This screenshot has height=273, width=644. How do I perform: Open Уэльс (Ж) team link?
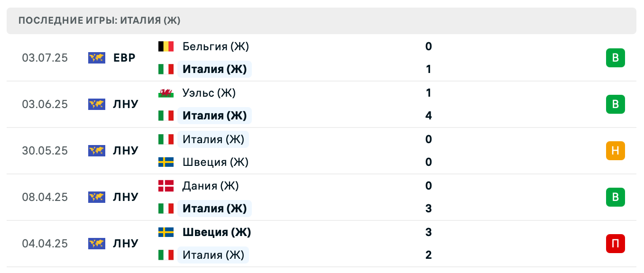(x=209, y=93)
